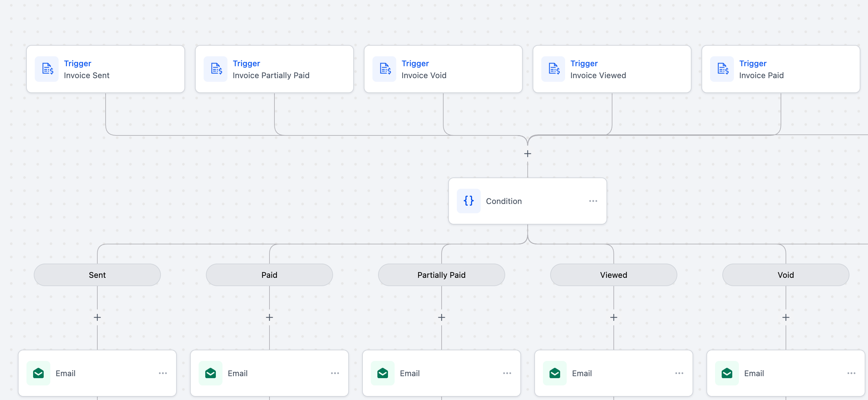This screenshot has height=400, width=868.
Task: Open the Condition node's three-dot menu
Action: coord(593,201)
